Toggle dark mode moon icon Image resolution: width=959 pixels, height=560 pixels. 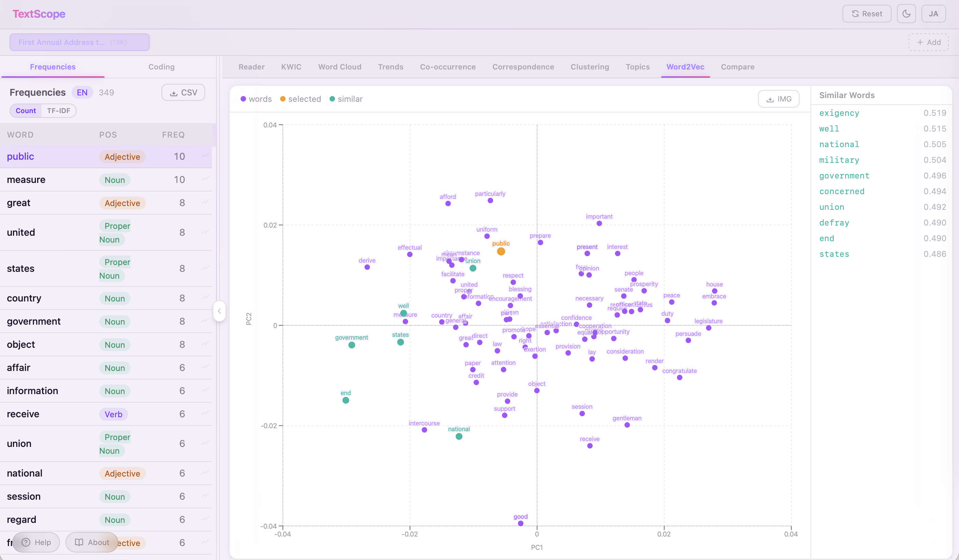(906, 14)
